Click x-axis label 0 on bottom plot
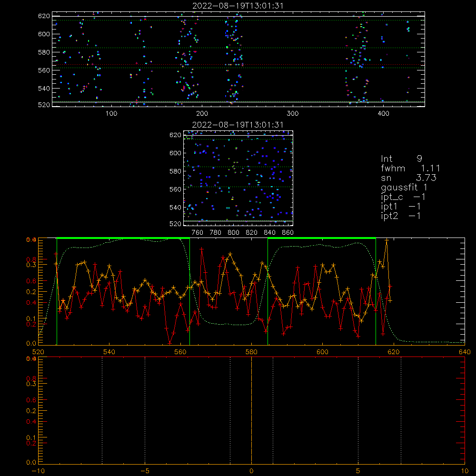This screenshot has height=476, width=476. click(251, 471)
